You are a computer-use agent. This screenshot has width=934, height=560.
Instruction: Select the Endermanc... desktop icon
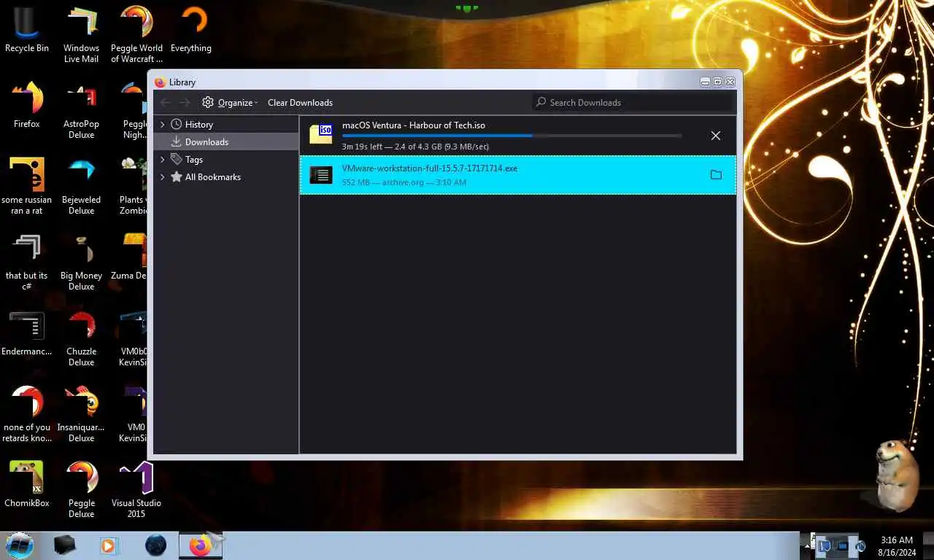27,334
